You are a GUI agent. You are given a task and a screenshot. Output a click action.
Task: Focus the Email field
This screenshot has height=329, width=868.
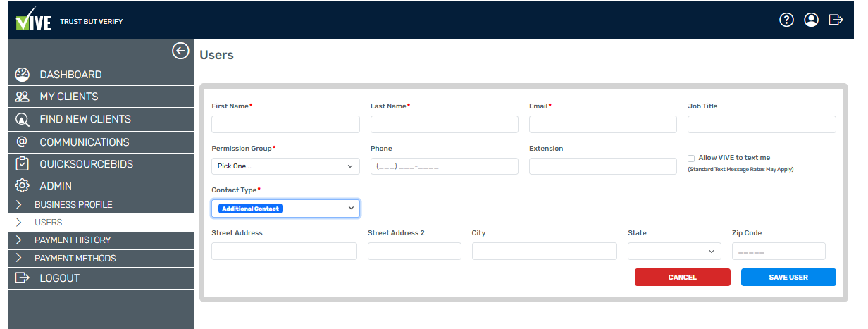click(603, 125)
